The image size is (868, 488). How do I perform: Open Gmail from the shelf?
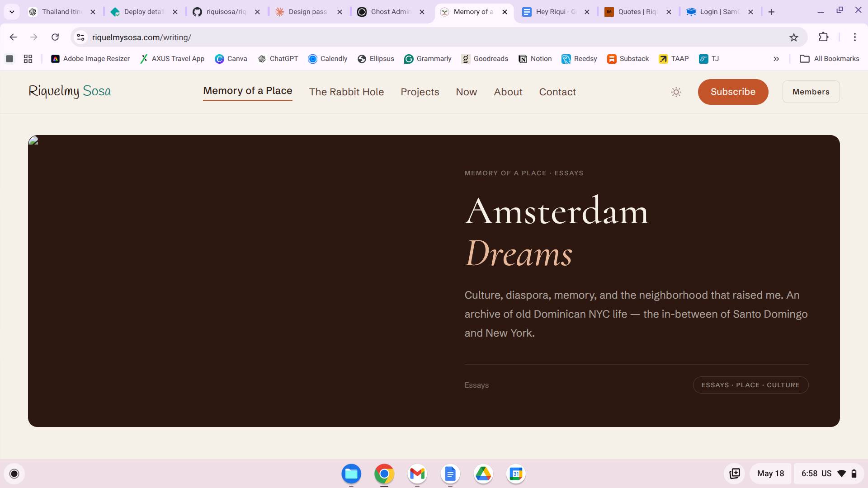(417, 474)
